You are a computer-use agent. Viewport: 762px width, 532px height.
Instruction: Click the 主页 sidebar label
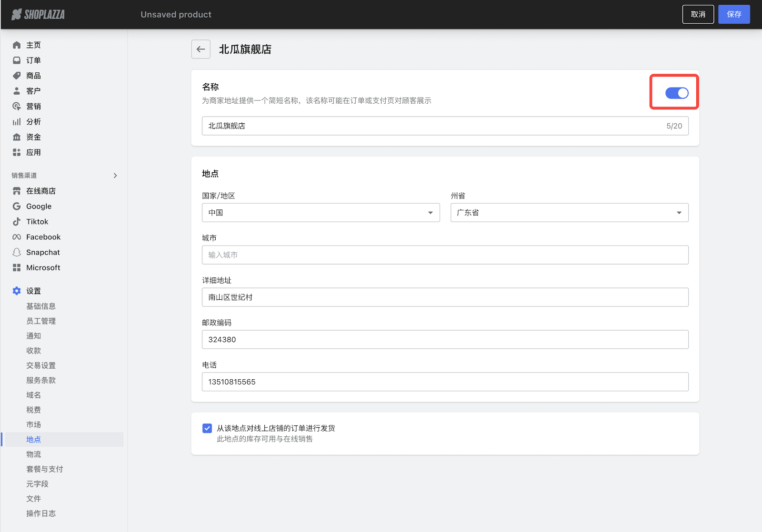(x=33, y=45)
